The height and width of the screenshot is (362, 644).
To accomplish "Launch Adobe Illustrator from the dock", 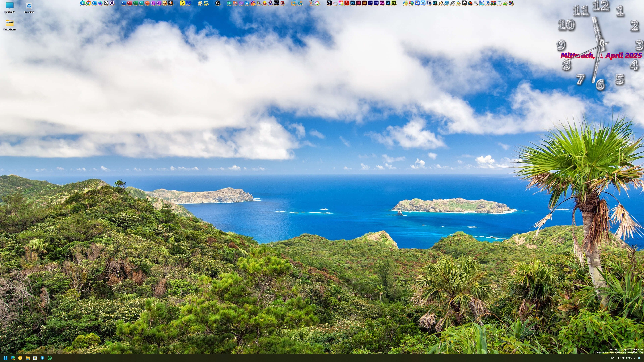I will coord(364,3).
